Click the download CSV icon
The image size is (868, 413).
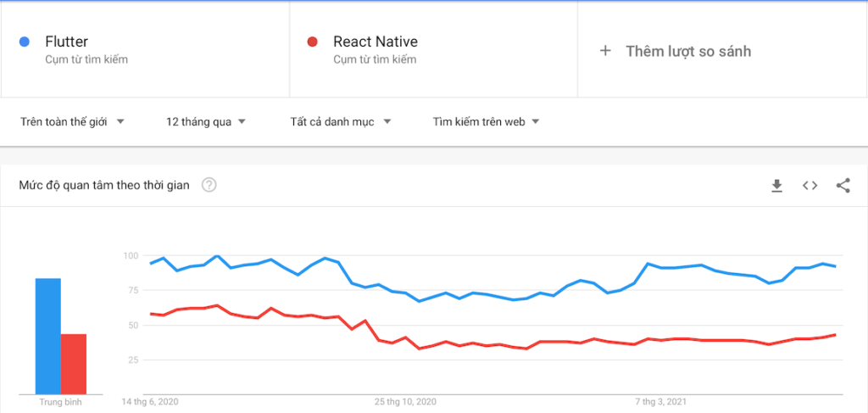pyautogui.click(x=776, y=186)
